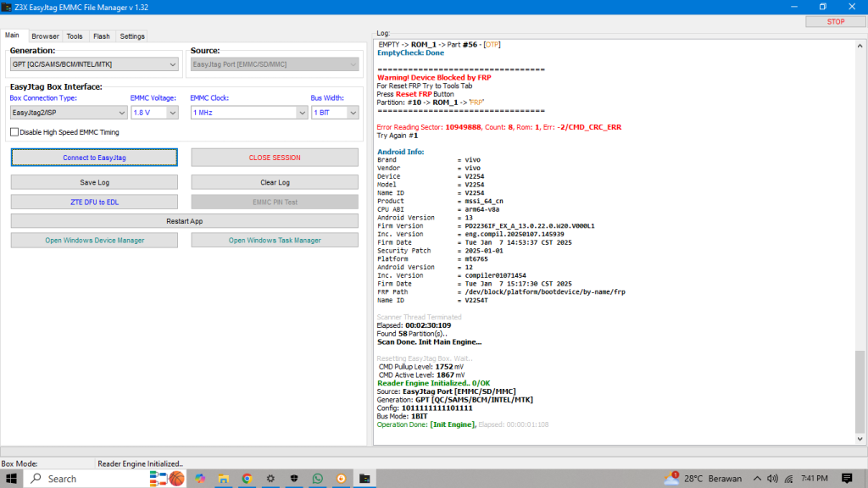868x488 pixels.
Task: Click the 'EmptyCheck: Done' log line
Action: (410, 53)
